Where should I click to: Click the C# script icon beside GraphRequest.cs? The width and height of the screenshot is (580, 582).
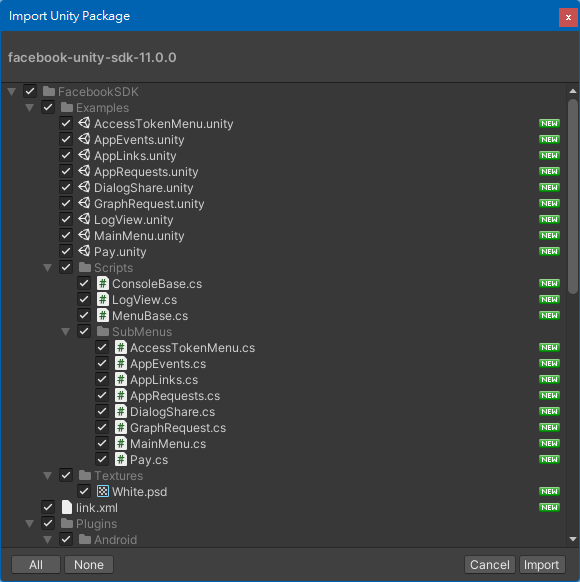pos(121,427)
